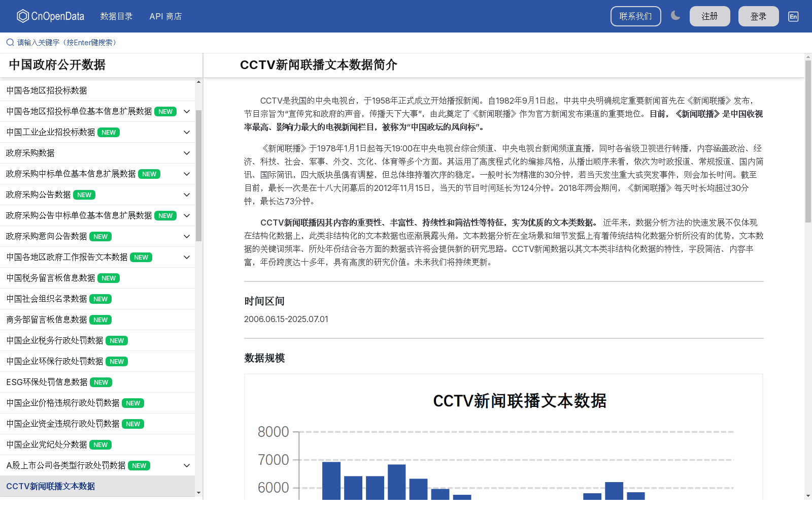Click the 8000 y-axis label
This screenshot has height=508, width=812.
coord(273,432)
